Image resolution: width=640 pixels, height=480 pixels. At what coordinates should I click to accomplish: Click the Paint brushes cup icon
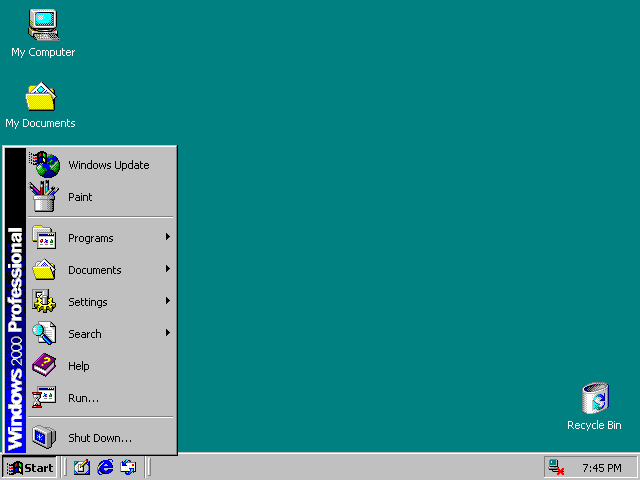[x=44, y=196]
